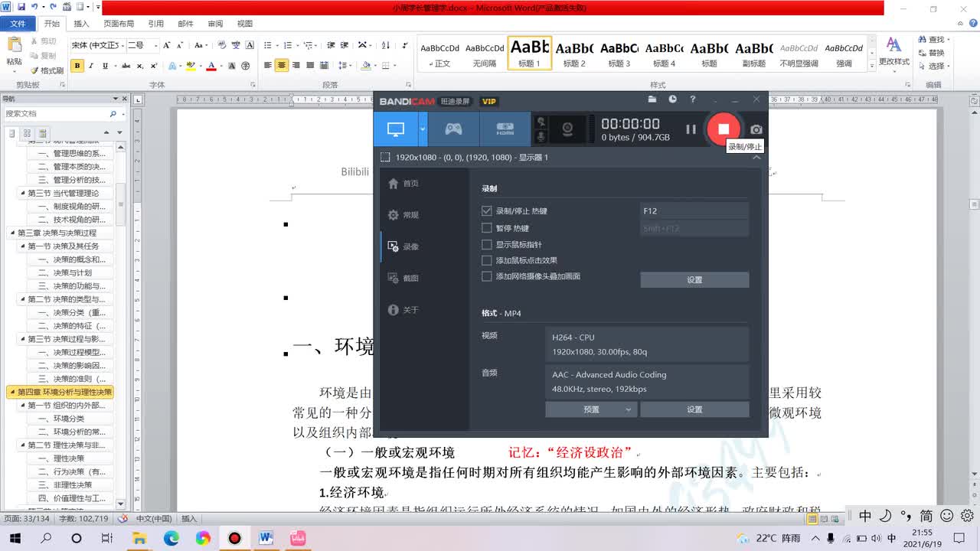Apply the 标题 1 style

529,53
